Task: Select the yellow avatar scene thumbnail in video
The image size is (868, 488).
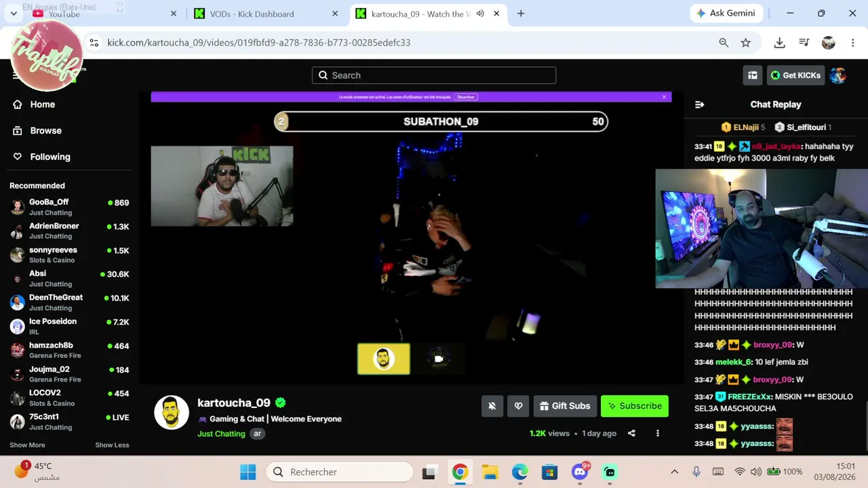Action: coord(384,359)
